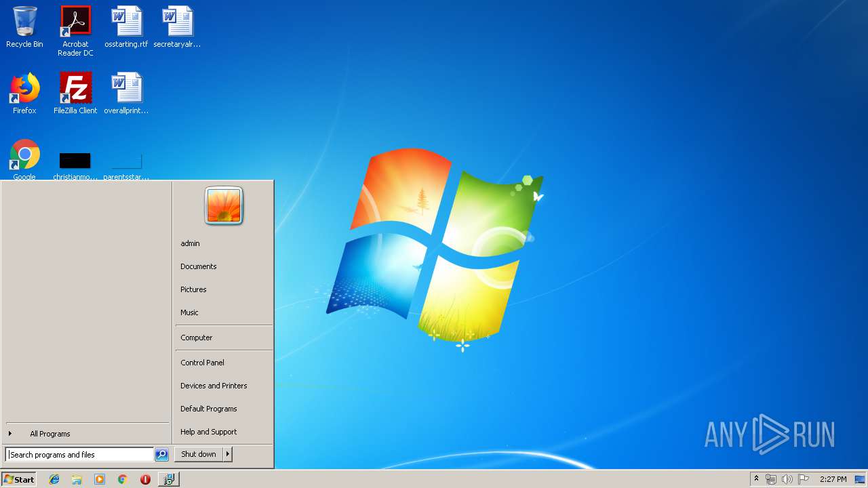Screen dimensions: 868x488
Task: Select the Firefox desktop shortcut
Action: click(24, 94)
